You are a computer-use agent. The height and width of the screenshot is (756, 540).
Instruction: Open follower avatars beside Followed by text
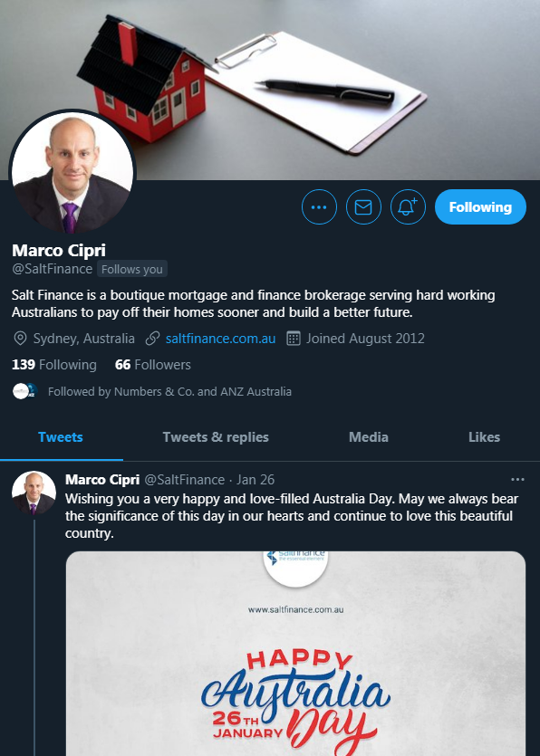pos(24,391)
